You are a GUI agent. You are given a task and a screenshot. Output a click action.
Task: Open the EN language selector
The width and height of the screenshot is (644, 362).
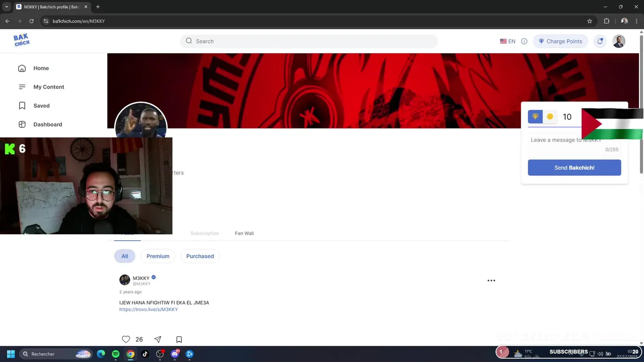coord(508,41)
